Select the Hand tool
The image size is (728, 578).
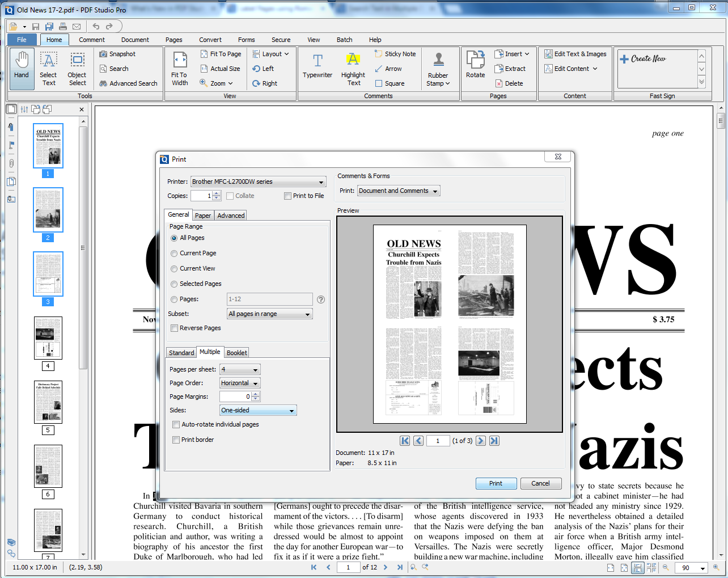point(22,68)
